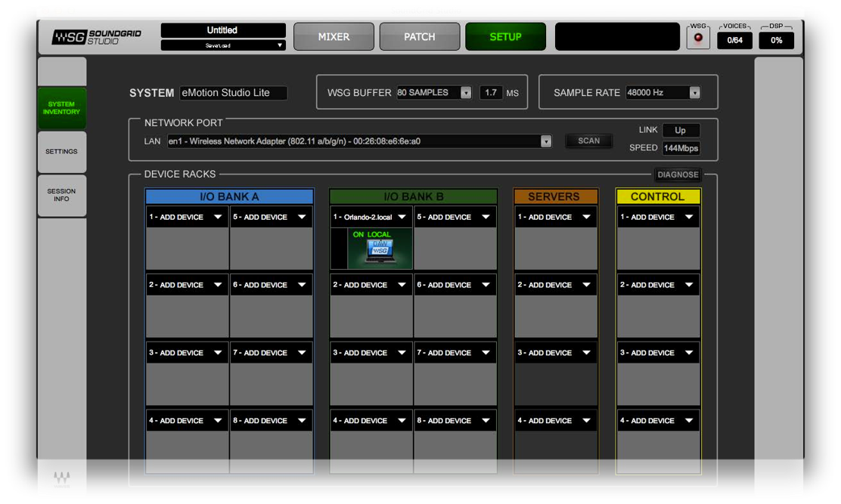The width and height of the screenshot is (841, 504).
Task: Open Bank A slot 4 Add Device menu
Action: pyautogui.click(x=186, y=421)
